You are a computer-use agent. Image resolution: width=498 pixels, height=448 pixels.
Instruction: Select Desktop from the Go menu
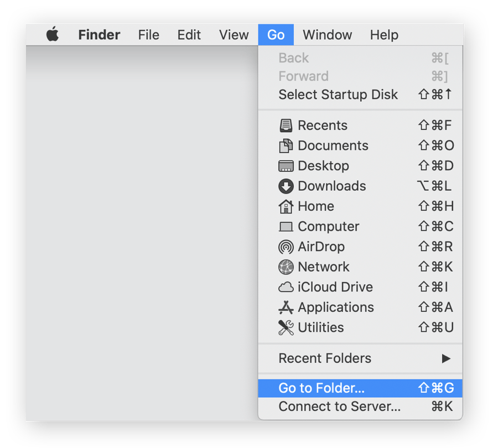click(323, 165)
